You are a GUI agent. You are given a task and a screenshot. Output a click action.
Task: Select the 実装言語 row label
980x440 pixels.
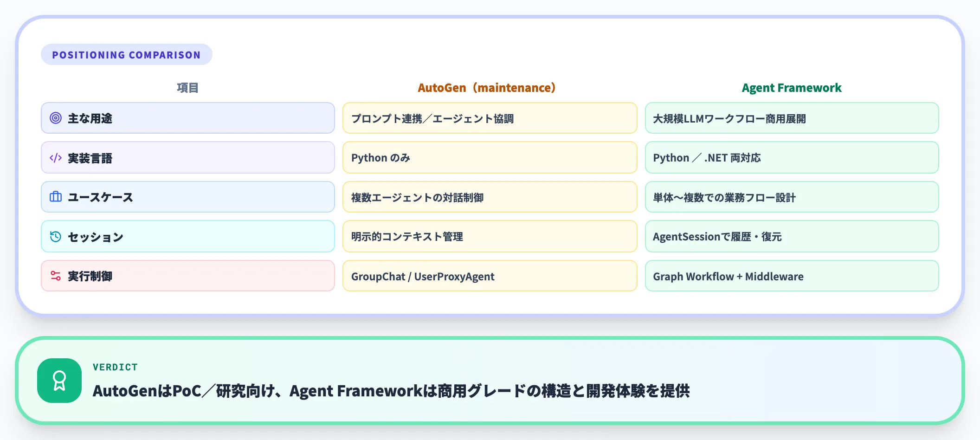click(x=188, y=157)
